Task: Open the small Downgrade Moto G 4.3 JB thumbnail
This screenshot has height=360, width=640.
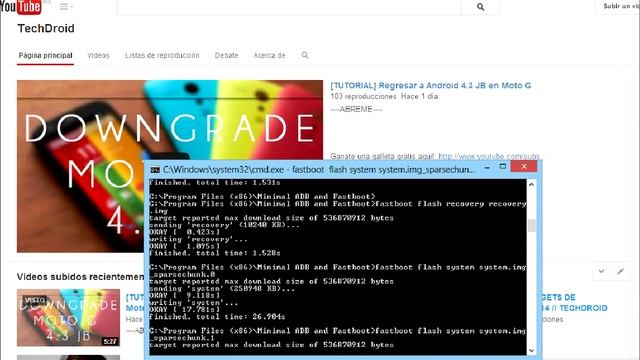Action: 68,317
